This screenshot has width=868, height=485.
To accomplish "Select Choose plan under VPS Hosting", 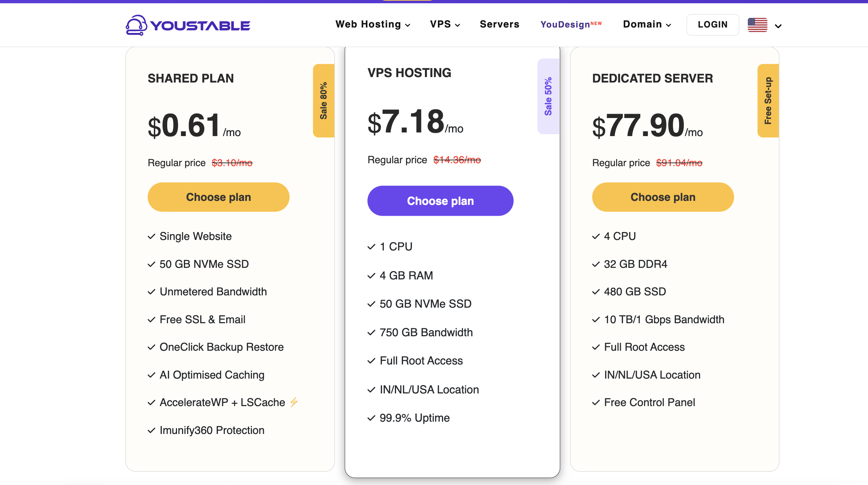I will [440, 201].
